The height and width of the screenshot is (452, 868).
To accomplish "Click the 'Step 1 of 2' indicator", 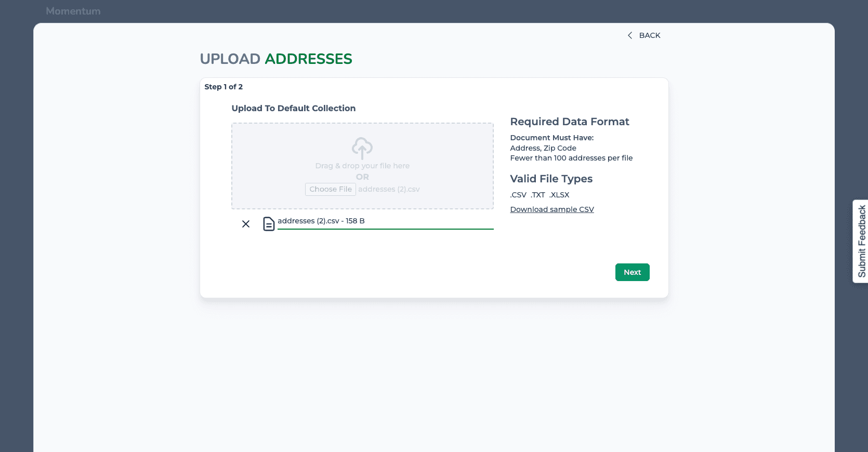I will (x=223, y=87).
